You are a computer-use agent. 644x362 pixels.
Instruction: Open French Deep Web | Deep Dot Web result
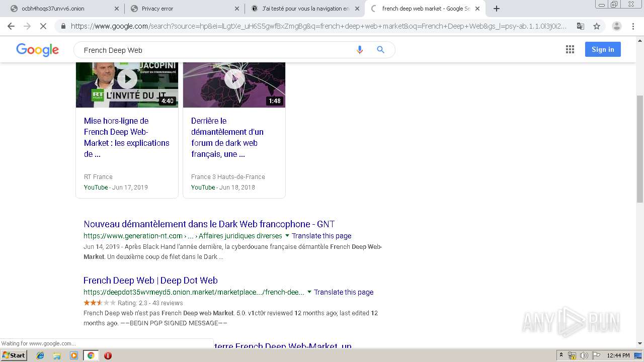pos(150,281)
